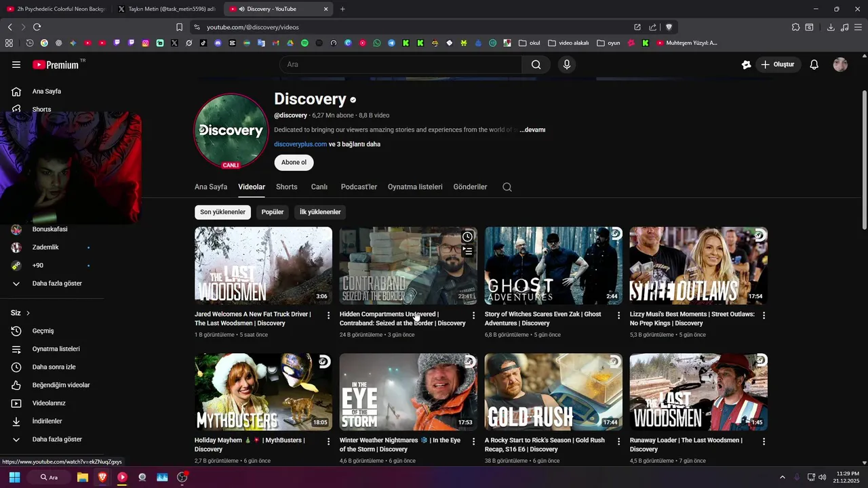
Task: Open the Oluştur create menu
Action: click(778, 64)
